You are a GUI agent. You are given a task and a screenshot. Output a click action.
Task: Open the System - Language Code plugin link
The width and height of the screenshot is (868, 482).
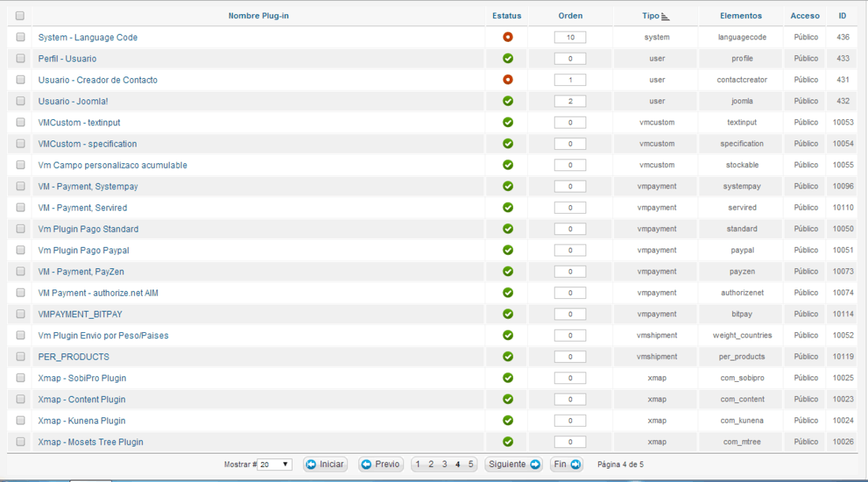pos(88,37)
